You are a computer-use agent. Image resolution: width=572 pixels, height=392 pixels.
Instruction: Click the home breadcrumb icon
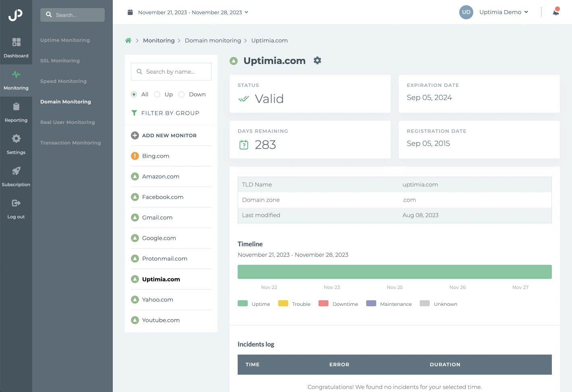[128, 40]
